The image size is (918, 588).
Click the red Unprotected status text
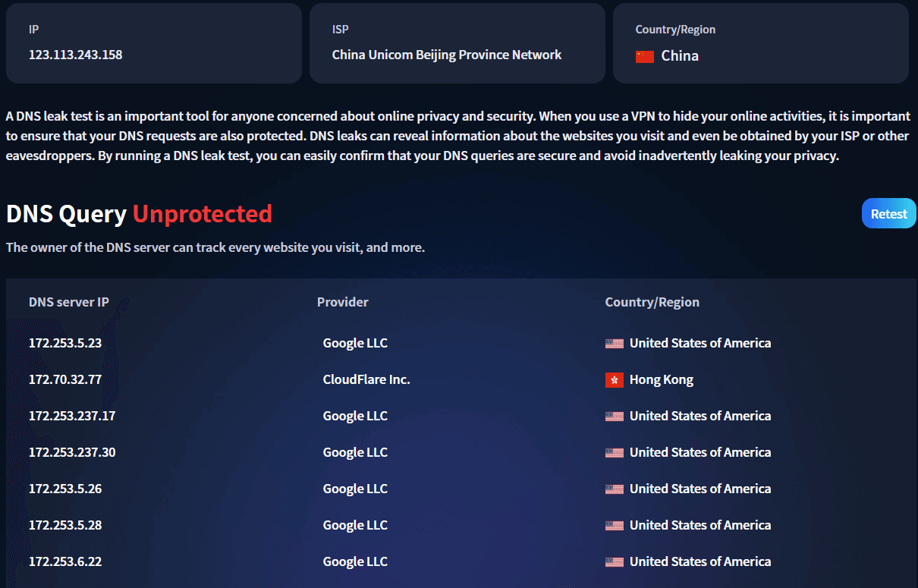pos(203,214)
